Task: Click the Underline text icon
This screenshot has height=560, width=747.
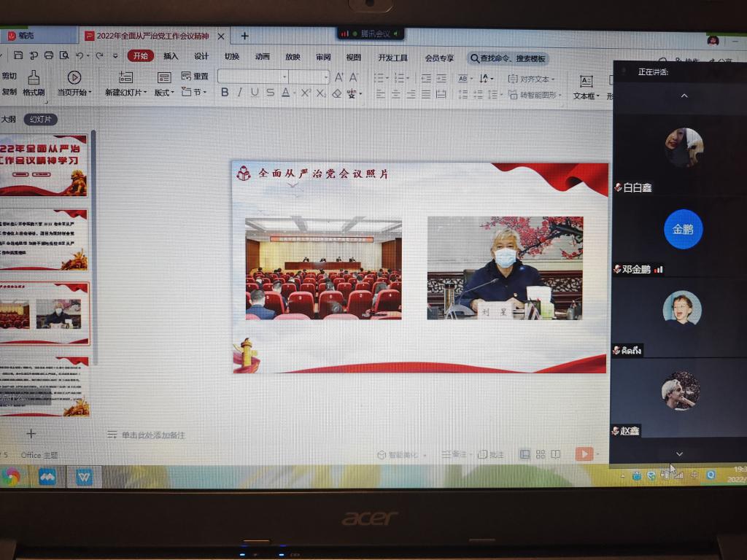Action: pyautogui.click(x=254, y=93)
